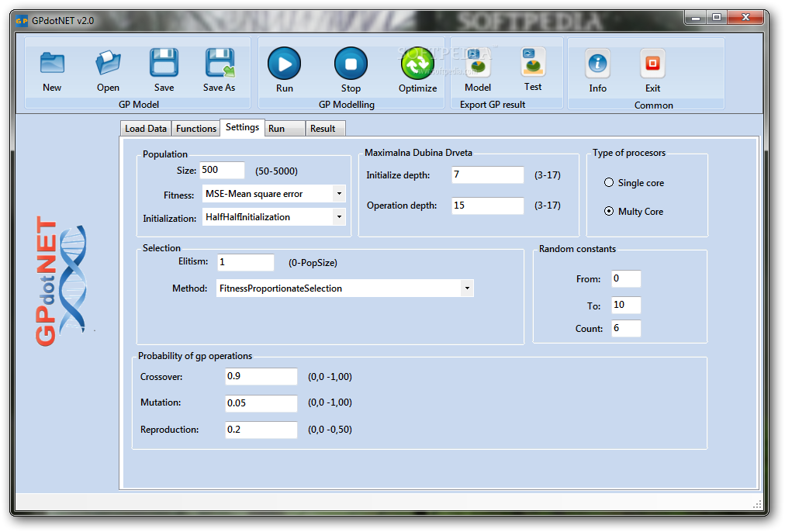Click the Operation depth field

click(x=488, y=206)
